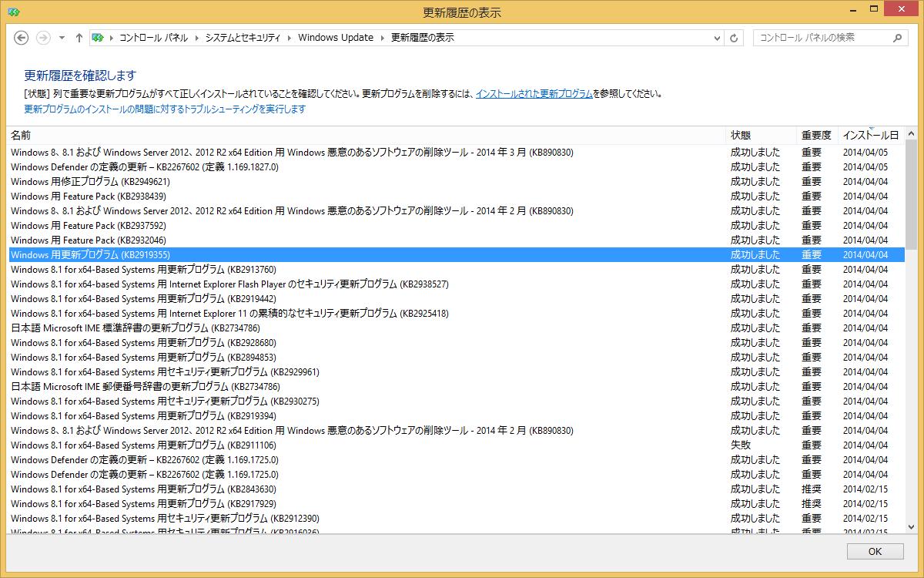Screen dimensions: 924x578
Task: Expand arrow after Windows Update breadcrumb
Action: 382,38
